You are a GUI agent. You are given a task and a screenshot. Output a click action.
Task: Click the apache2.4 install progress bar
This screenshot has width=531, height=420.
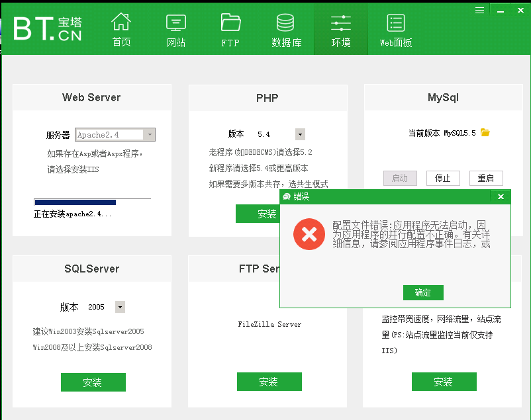[x=92, y=202]
